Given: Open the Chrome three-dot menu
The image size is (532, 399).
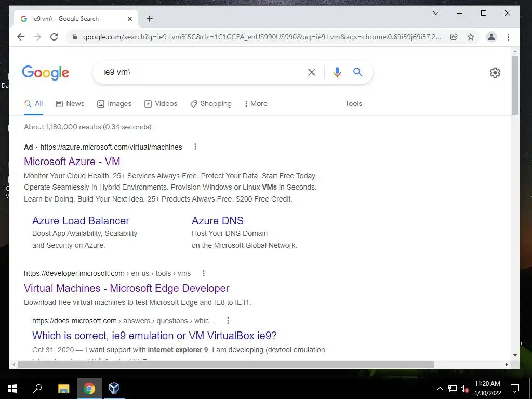Looking at the screenshot, I should coord(508,37).
